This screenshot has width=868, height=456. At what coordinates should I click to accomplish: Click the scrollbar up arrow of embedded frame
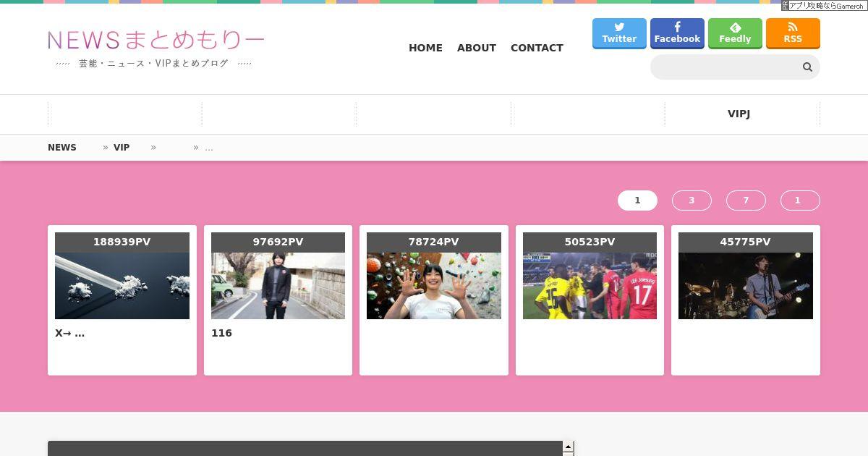pos(569,447)
